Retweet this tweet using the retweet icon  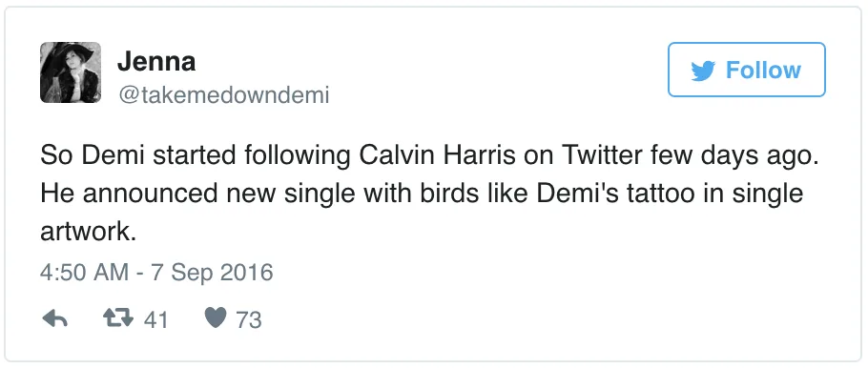click(118, 318)
